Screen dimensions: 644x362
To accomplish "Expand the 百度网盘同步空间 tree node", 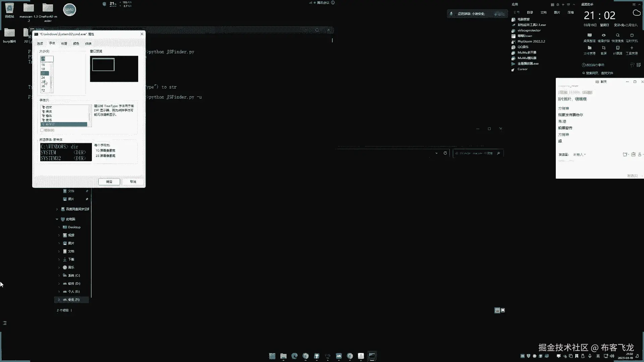I will coord(57,209).
